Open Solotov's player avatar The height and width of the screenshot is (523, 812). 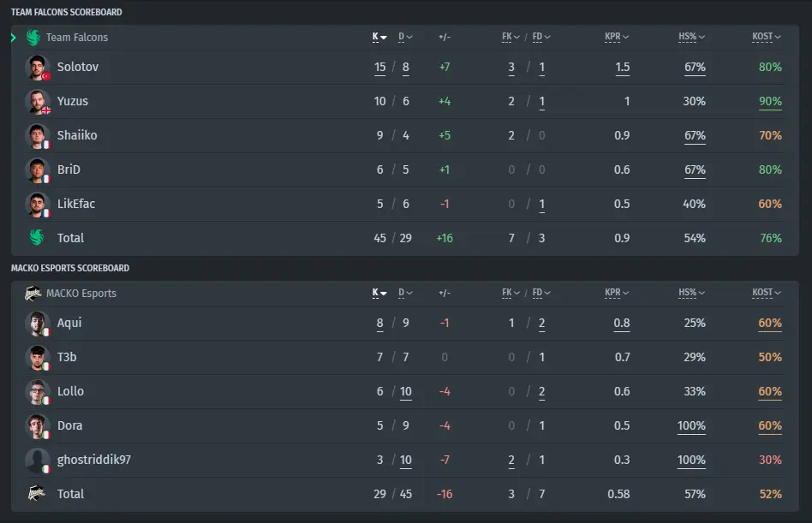38,68
